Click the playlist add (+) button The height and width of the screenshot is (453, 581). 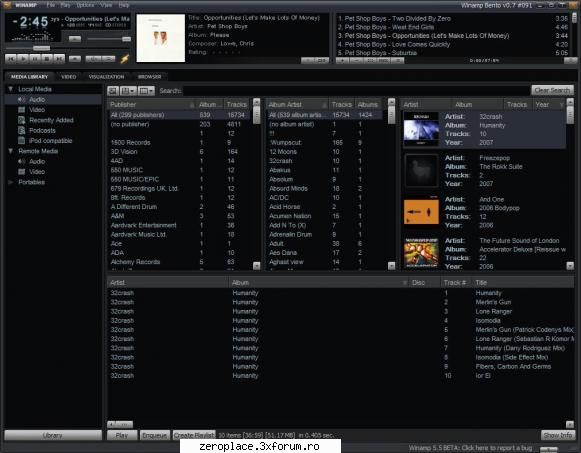tap(342, 60)
